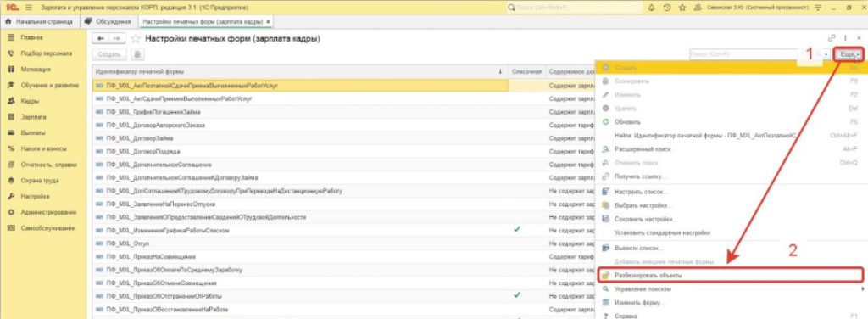Switch to the Обсуждения tab
This screenshot has width=868, height=319.
pos(108,21)
